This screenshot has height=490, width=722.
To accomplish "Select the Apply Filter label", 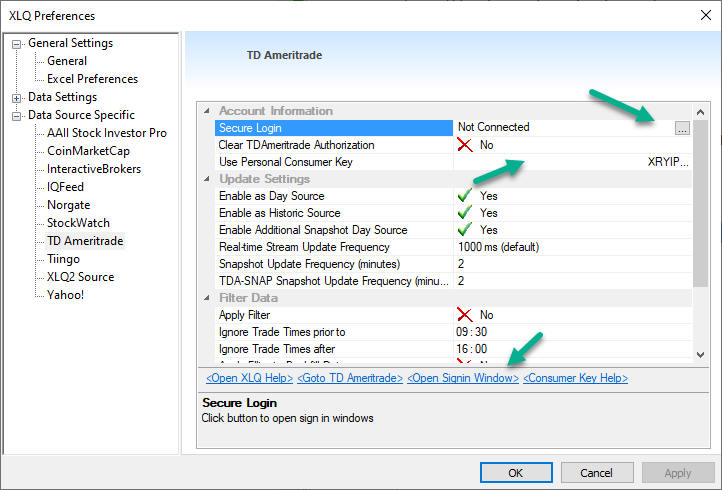I will click(x=245, y=315).
